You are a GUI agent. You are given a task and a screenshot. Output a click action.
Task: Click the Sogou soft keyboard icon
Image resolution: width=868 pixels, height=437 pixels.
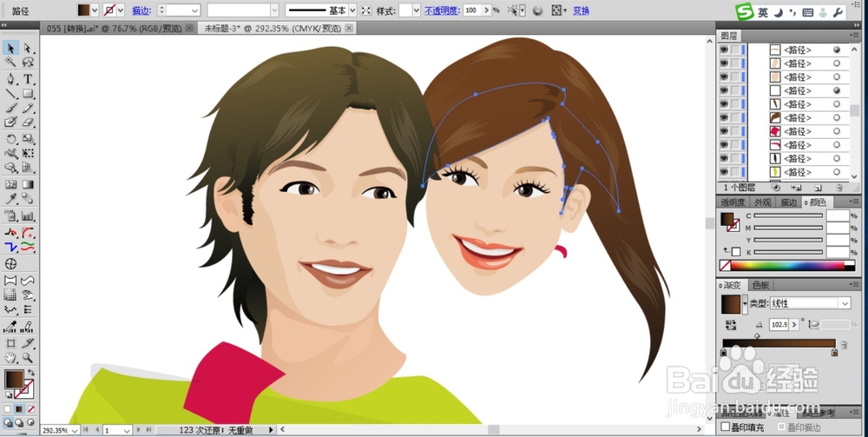[x=807, y=12]
